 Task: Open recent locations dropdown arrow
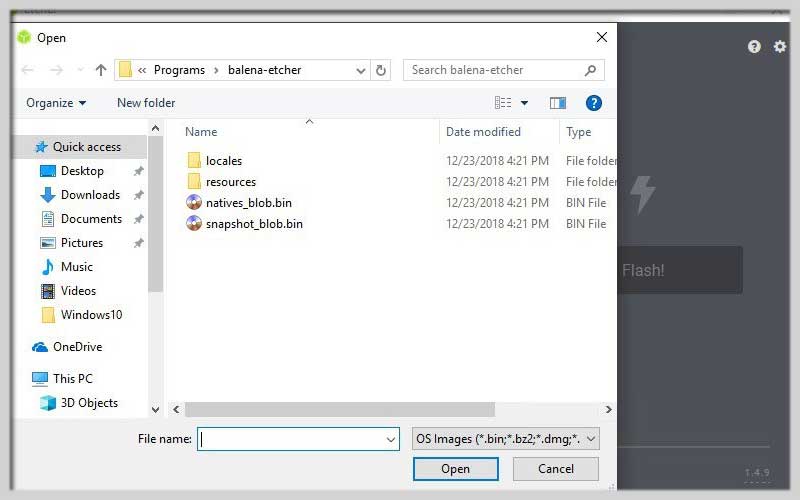(x=80, y=70)
